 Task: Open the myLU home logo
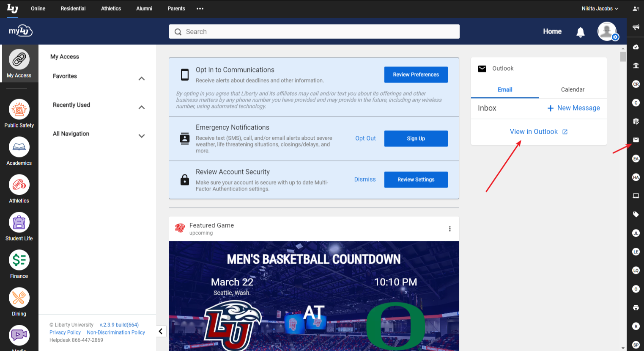tap(20, 31)
